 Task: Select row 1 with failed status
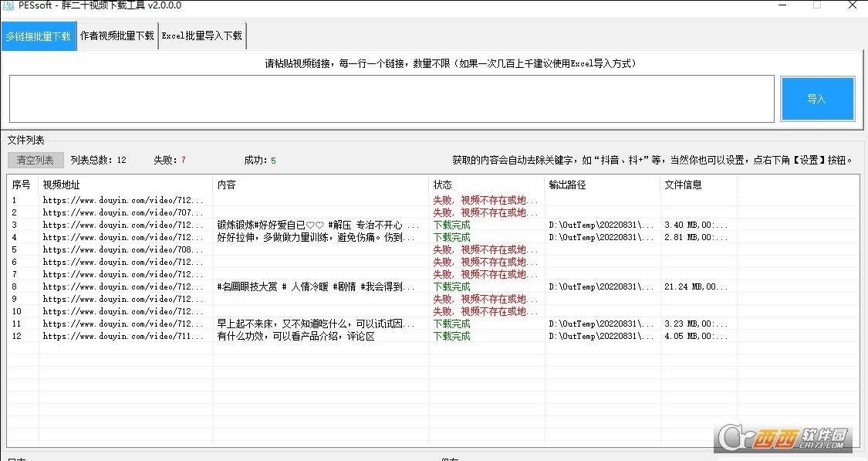[231, 201]
